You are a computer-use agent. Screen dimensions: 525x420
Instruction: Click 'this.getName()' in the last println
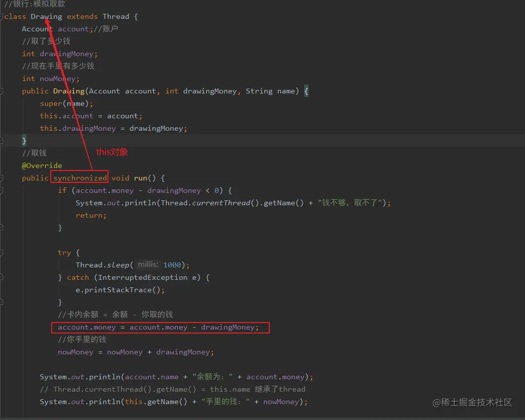point(156,402)
